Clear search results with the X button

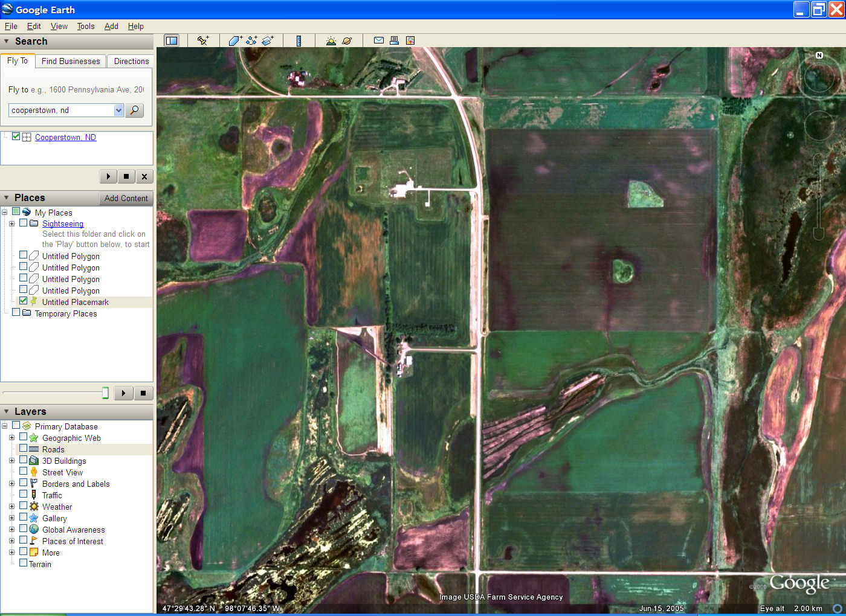pyautogui.click(x=144, y=176)
